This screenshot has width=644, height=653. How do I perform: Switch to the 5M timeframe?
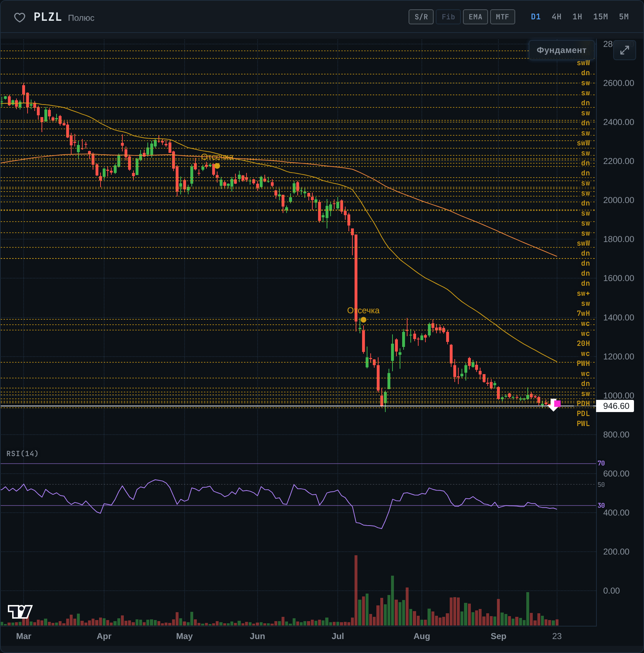click(x=624, y=17)
